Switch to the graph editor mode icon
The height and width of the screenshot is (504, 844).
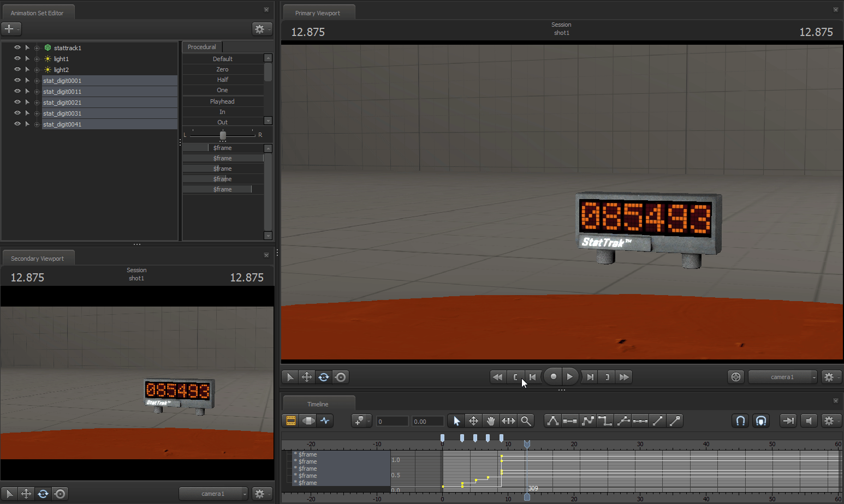(325, 421)
